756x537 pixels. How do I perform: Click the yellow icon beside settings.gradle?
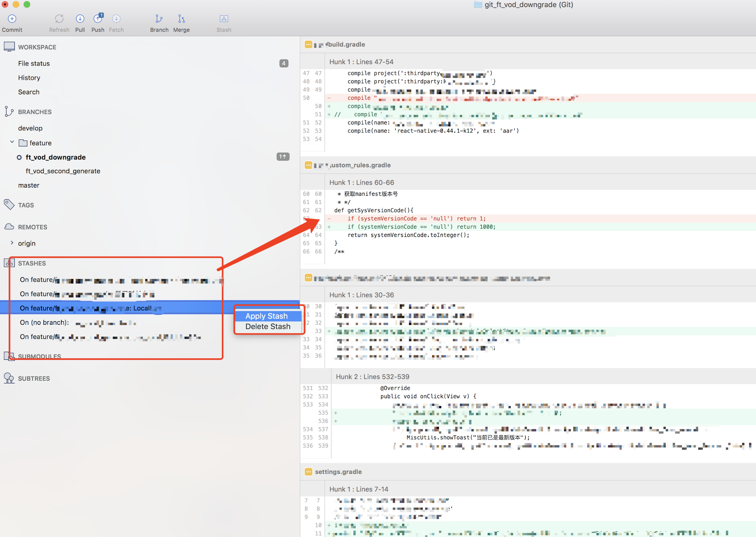pos(308,472)
